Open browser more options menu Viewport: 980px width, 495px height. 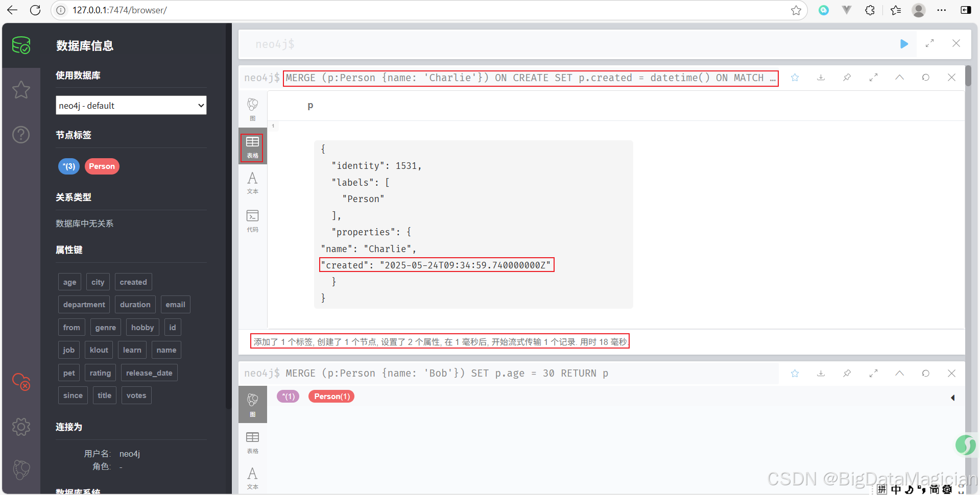(x=942, y=10)
